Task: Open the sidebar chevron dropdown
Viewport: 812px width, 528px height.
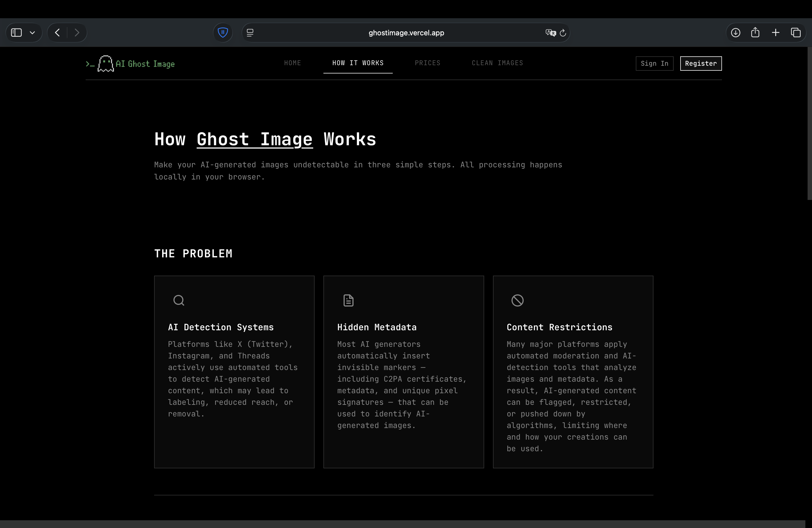Action: coord(32,32)
